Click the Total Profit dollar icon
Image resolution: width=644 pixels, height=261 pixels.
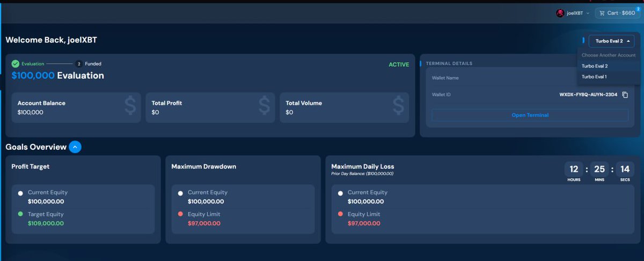pyautogui.click(x=264, y=105)
